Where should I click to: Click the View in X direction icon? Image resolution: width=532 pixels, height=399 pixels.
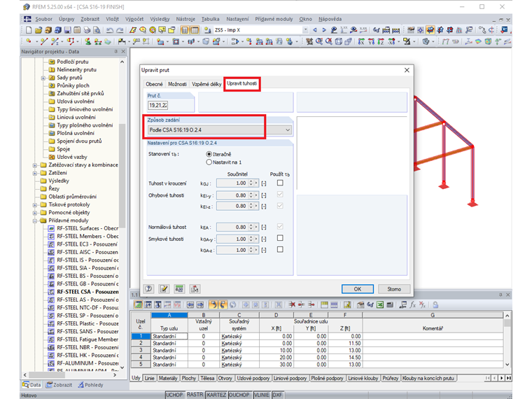(361, 41)
